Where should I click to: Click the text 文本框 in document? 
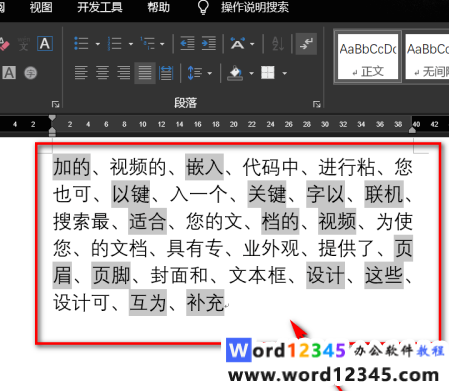[257, 275]
